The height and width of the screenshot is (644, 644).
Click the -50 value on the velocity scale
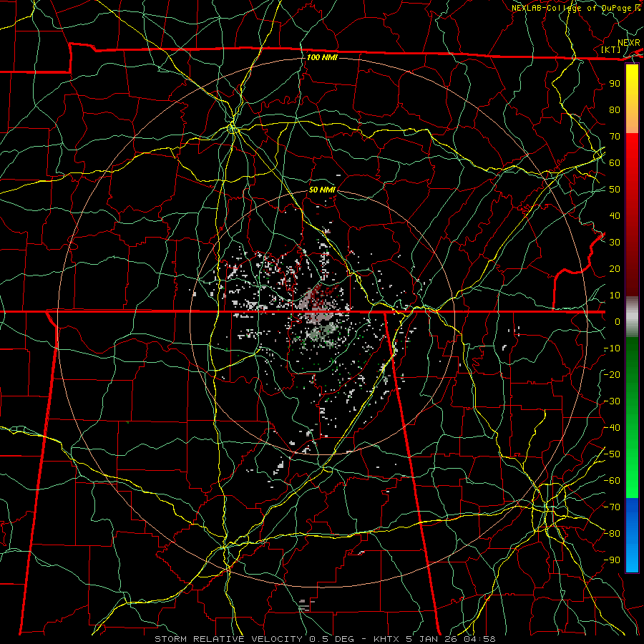(x=612, y=454)
